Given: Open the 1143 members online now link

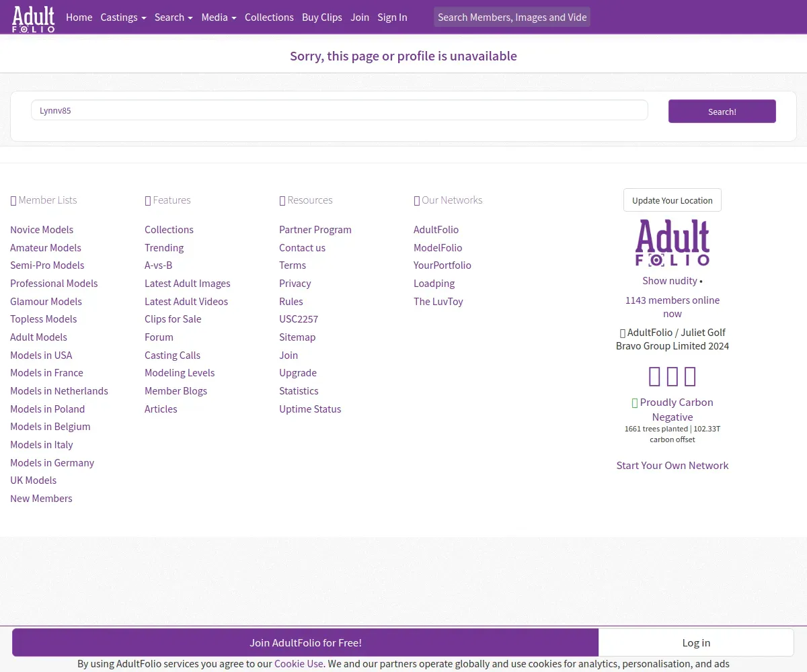Looking at the screenshot, I should (x=672, y=307).
